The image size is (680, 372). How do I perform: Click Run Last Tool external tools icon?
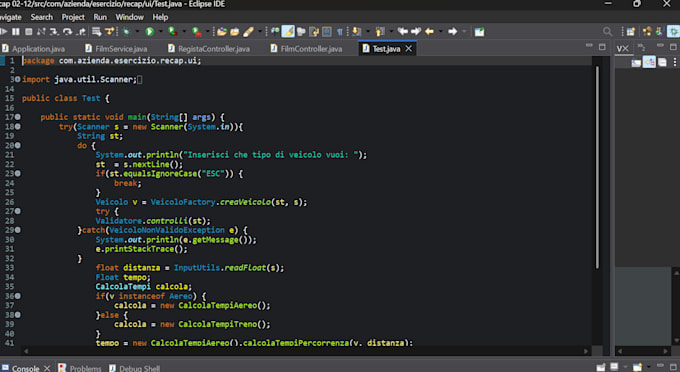tap(197, 32)
